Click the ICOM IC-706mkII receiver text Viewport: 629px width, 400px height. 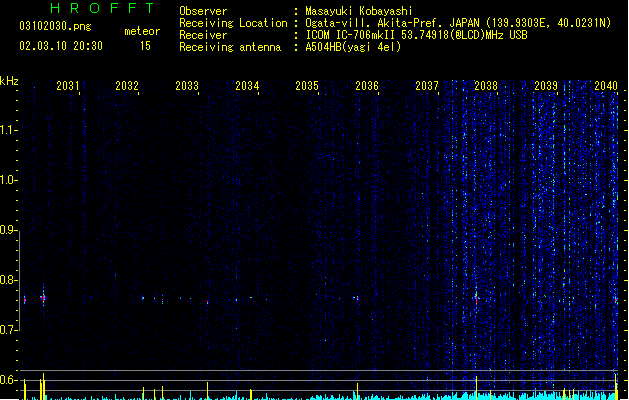[416, 35]
